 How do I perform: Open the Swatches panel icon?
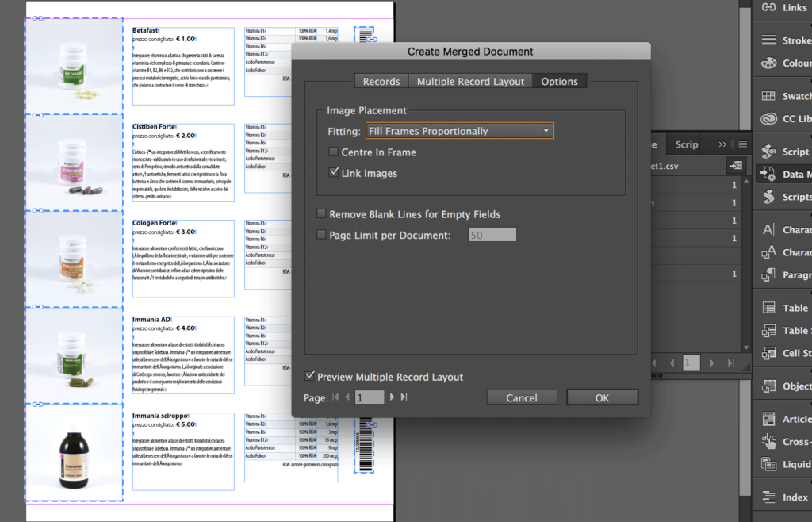(x=768, y=96)
